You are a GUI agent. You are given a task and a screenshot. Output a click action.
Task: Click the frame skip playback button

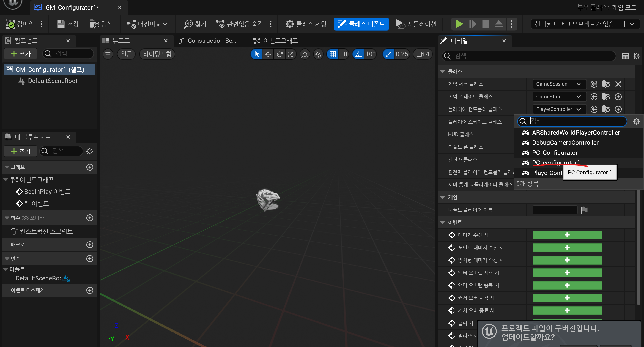[x=473, y=24]
